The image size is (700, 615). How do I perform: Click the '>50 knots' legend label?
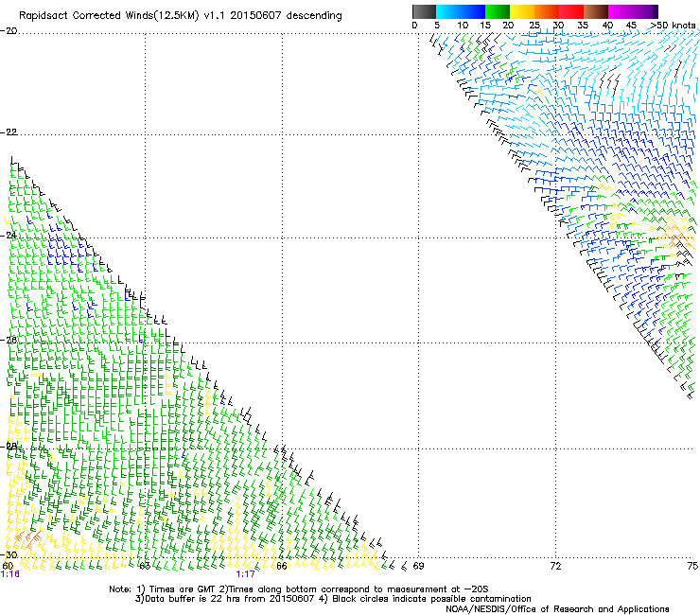[673, 26]
